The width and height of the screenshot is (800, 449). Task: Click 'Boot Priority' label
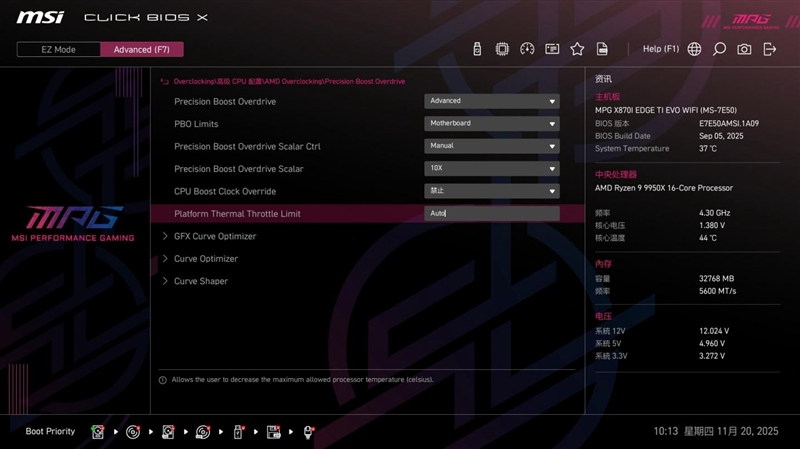(50, 432)
